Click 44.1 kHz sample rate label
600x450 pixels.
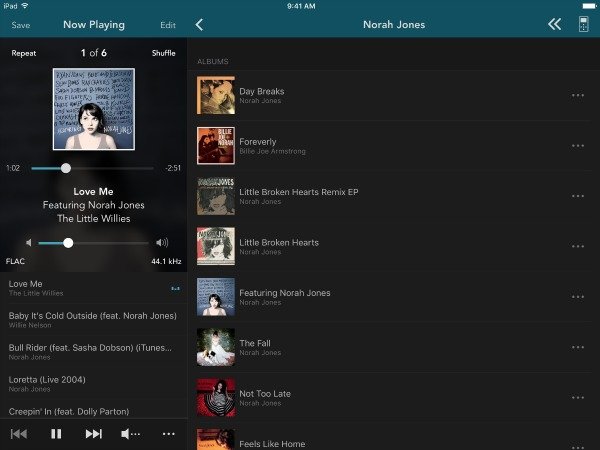(166, 261)
